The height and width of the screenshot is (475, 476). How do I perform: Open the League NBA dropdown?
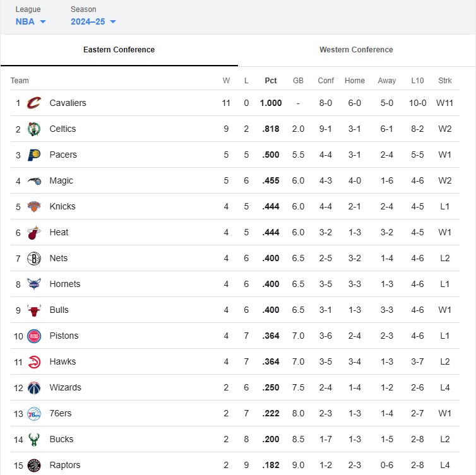point(31,21)
